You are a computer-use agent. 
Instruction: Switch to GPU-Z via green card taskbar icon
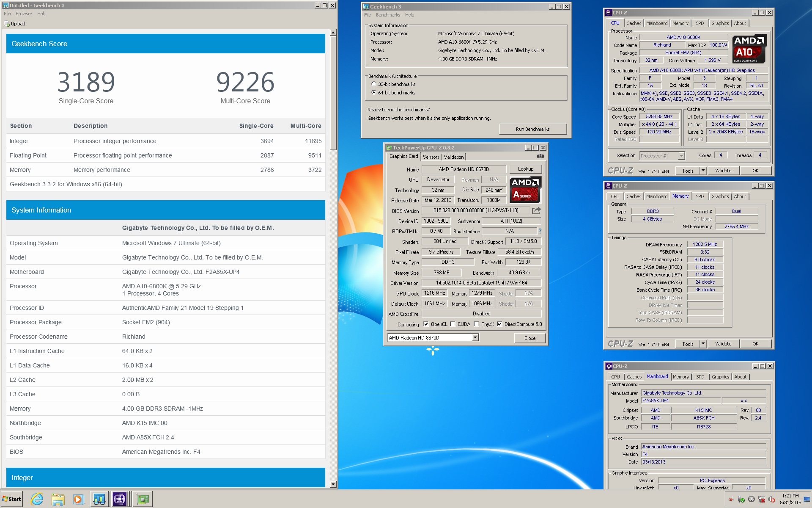click(143, 500)
